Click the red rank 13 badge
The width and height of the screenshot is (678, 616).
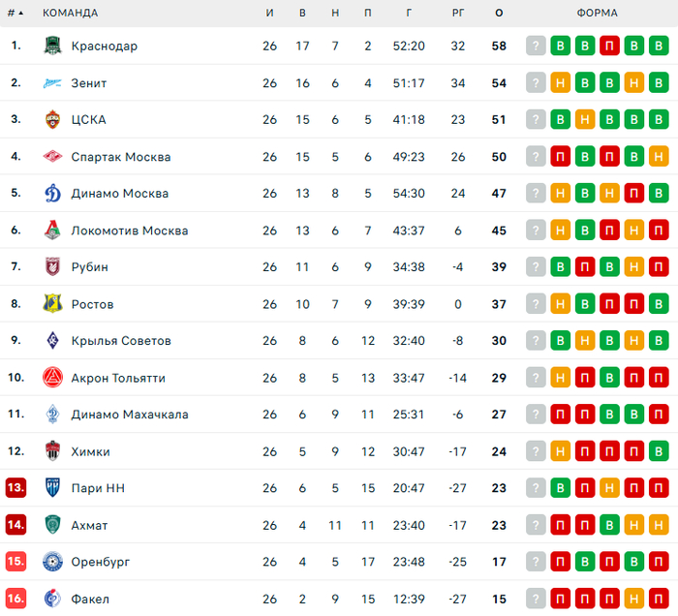pyautogui.click(x=15, y=488)
